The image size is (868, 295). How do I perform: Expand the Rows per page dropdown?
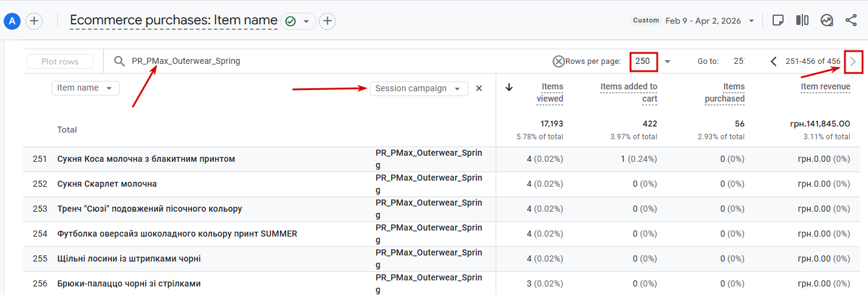coord(668,61)
